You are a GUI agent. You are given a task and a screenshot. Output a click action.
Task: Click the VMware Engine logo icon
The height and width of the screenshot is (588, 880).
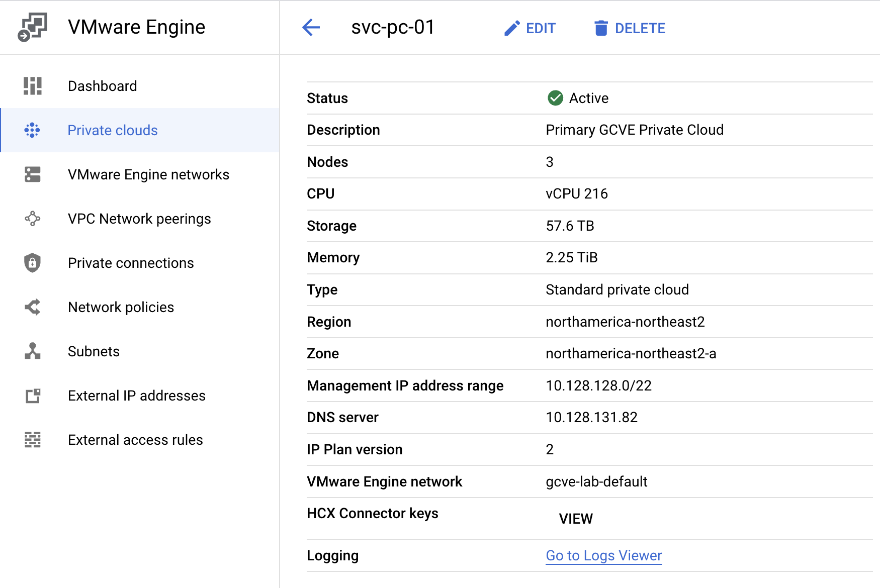click(32, 27)
